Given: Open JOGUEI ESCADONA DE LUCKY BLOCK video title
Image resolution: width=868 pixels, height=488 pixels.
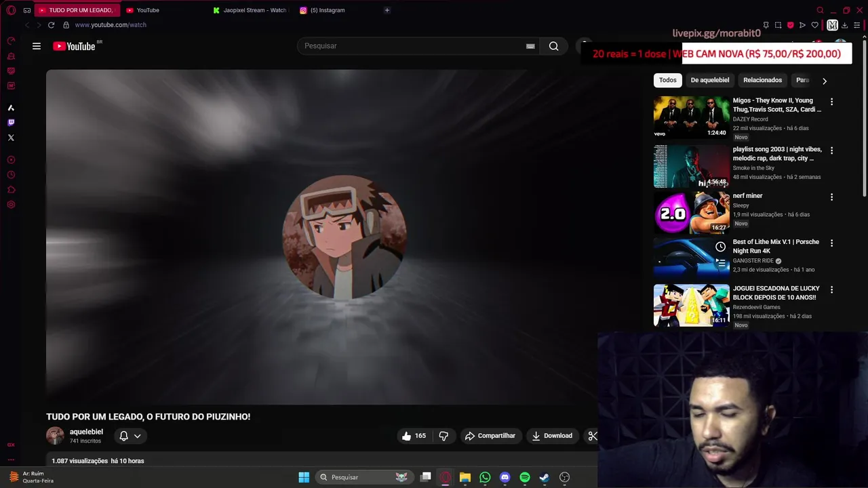Looking at the screenshot, I should pos(776,293).
